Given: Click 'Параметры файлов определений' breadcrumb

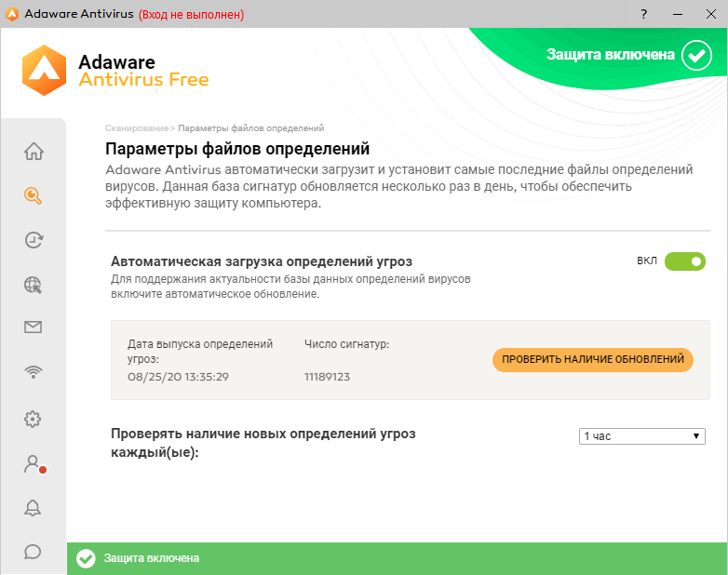Looking at the screenshot, I should pos(251,128).
